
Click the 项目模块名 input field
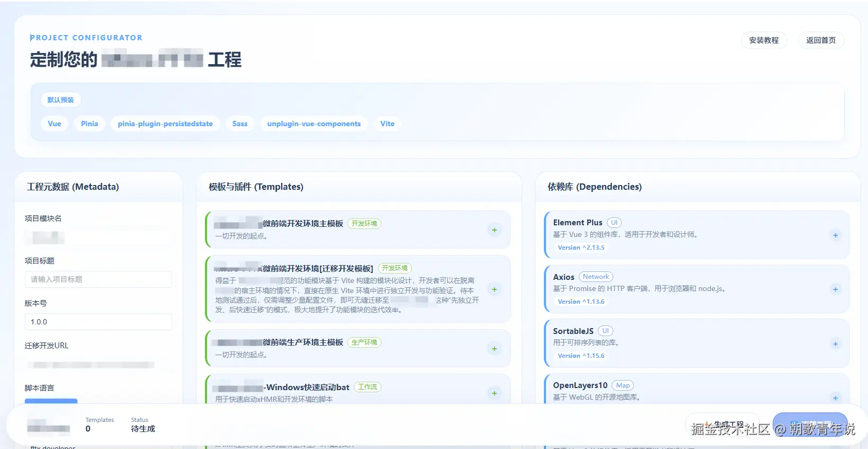[99, 237]
